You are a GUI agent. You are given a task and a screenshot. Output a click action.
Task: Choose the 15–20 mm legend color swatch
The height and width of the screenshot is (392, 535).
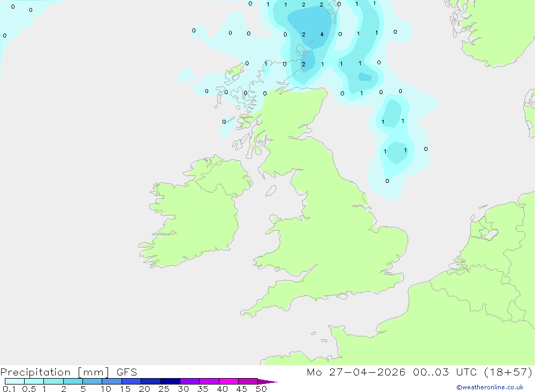(x=132, y=381)
